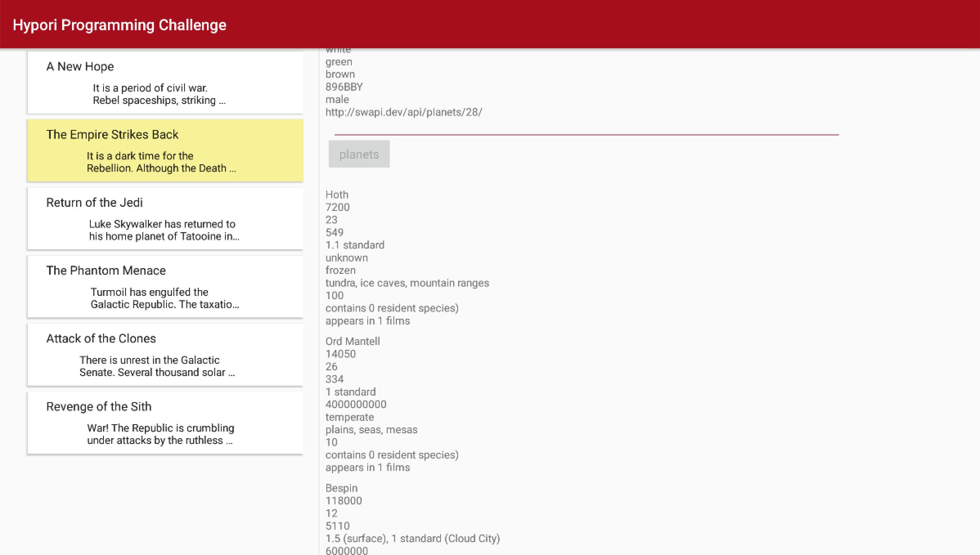Select the Bespin planet name
This screenshot has width=980, height=555.
point(342,488)
